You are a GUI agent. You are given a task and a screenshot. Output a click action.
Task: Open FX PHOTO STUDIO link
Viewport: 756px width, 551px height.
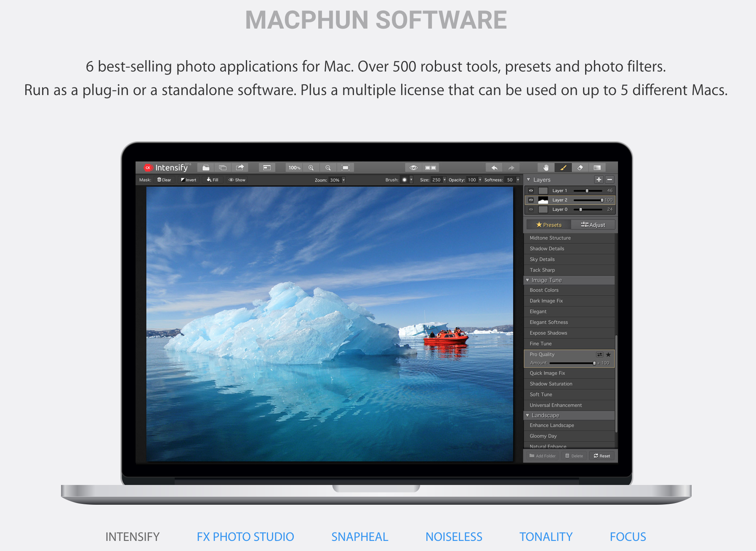pyautogui.click(x=245, y=537)
